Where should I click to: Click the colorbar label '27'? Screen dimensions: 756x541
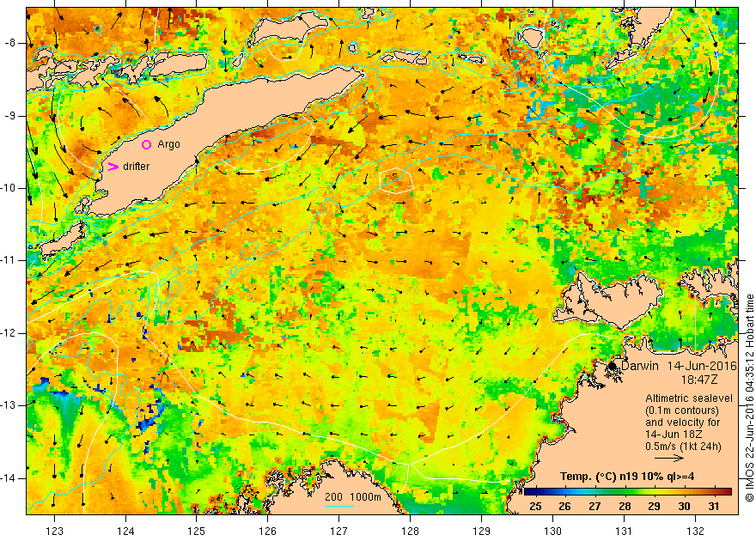pos(594,507)
